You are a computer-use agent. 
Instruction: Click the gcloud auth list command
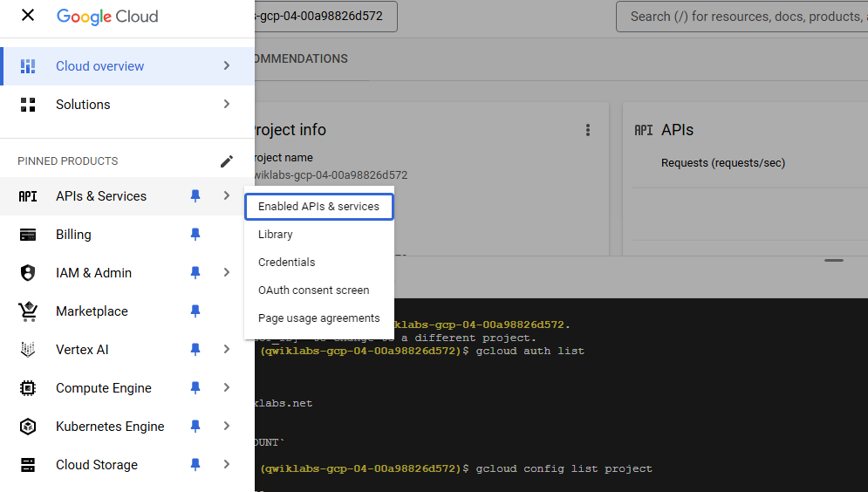[530, 351]
